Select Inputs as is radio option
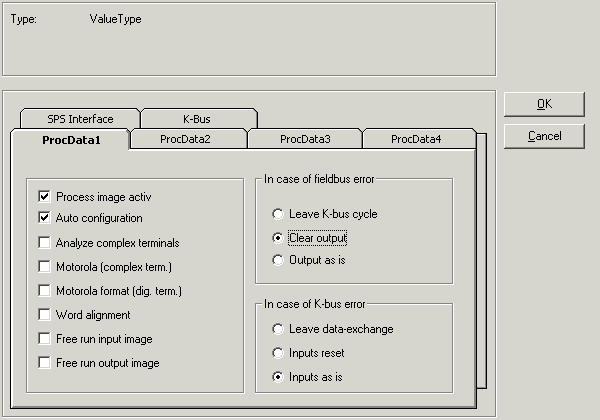600x420 pixels. [x=278, y=377]
